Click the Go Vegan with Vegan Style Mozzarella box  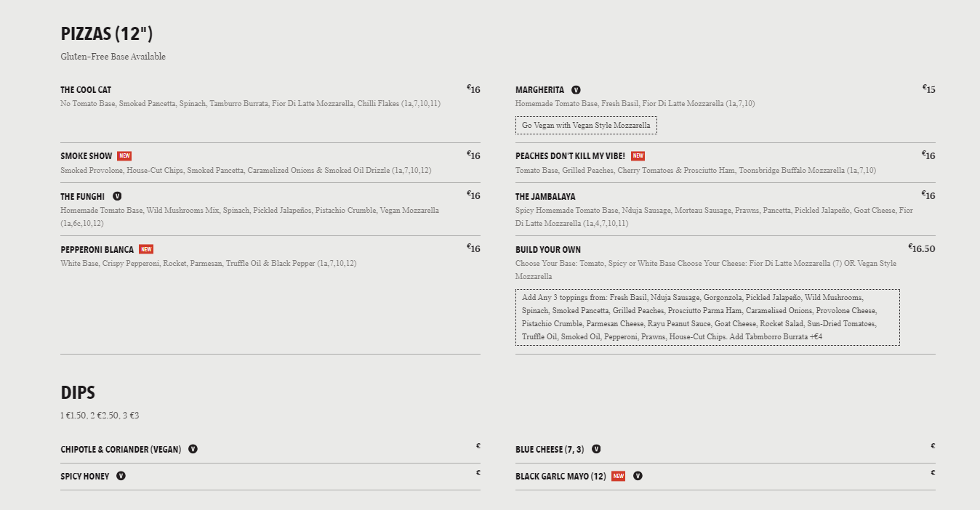click(586, 126)
